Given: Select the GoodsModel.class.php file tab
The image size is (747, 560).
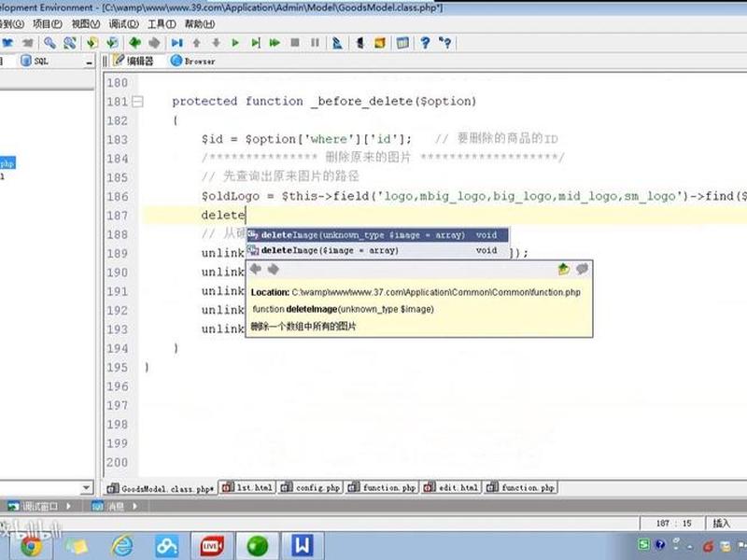Looking at the screenshot, I should 161,488.
